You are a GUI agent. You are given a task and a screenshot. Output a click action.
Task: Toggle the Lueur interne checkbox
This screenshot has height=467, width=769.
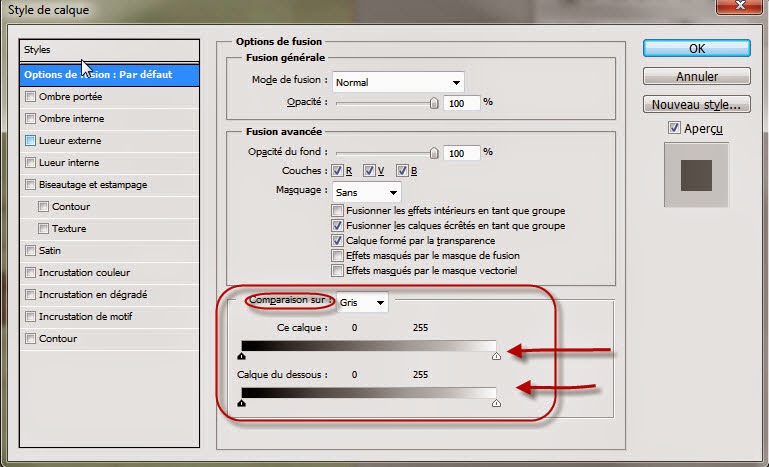point(30,162)
